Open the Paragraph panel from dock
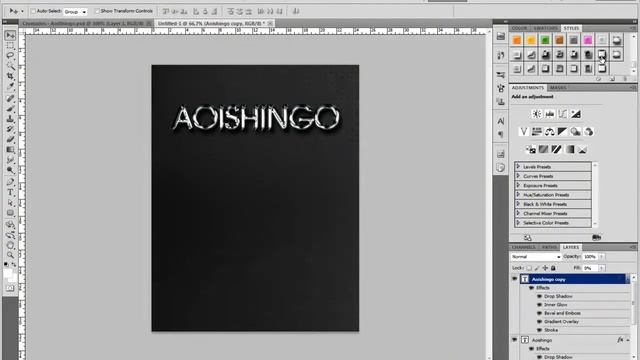The width and height of the screenshot is (640, 360). click(501, 134)
